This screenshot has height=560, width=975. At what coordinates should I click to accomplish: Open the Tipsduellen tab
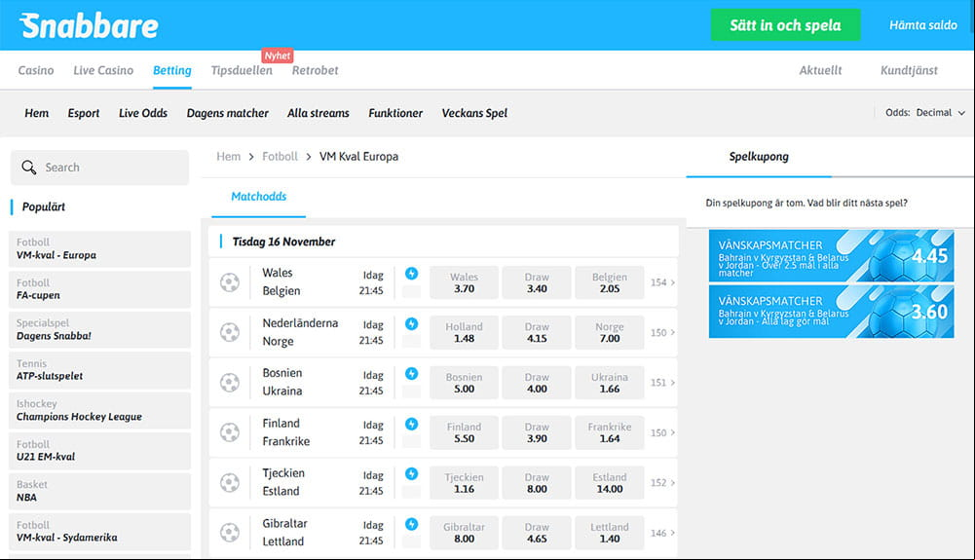click(x=242, y=70)
